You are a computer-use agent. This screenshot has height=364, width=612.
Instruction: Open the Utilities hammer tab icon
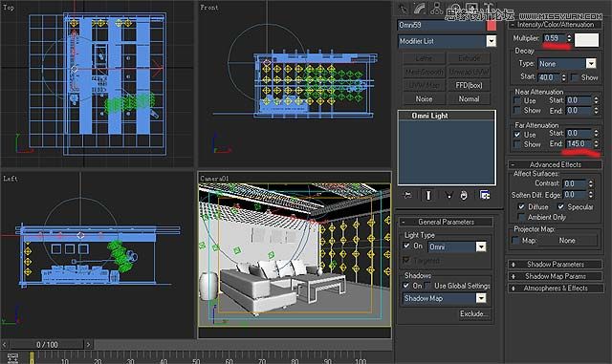pos(490,8)
